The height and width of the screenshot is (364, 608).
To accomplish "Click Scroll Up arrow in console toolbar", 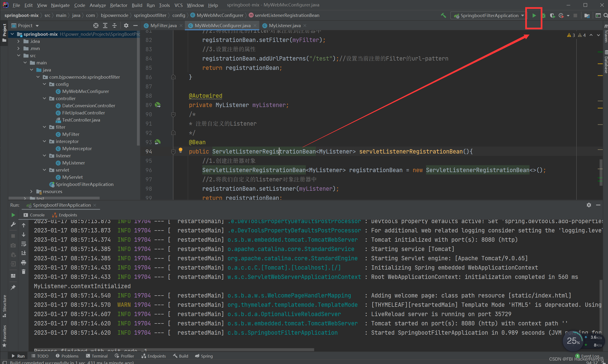I will click(24, 225).
